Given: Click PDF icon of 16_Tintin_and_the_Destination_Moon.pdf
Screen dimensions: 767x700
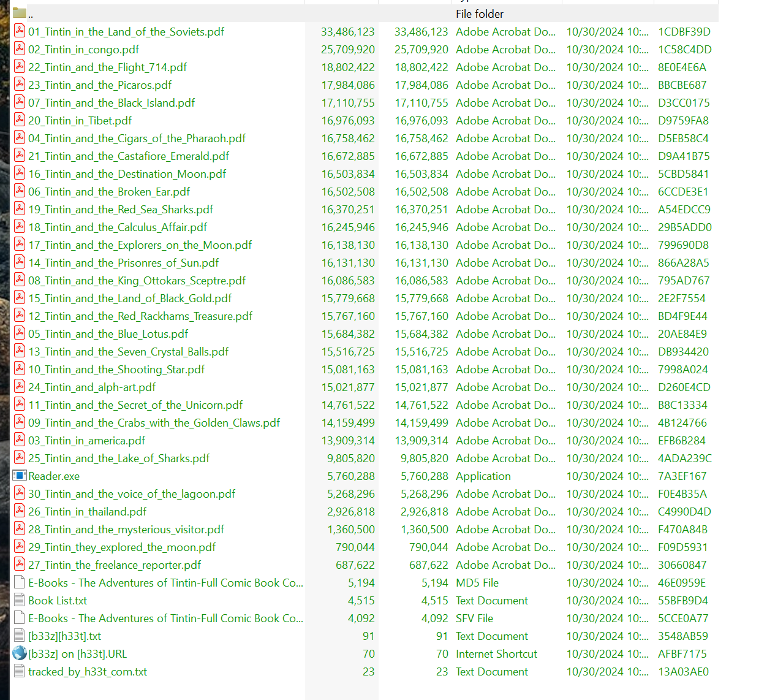Looking at the screenshot, I should click(x=20, y=173).
